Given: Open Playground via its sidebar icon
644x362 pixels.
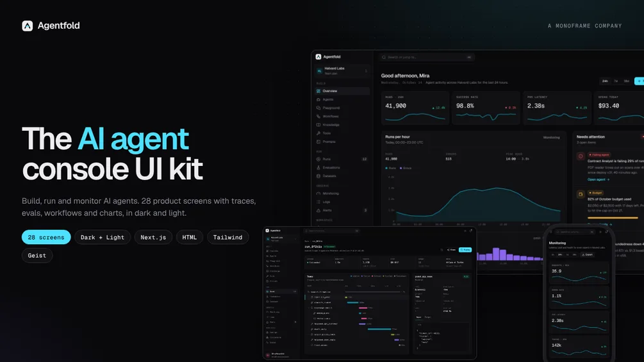Looking at the screenshot, I should pyautogui.click(x=318, y=108).
